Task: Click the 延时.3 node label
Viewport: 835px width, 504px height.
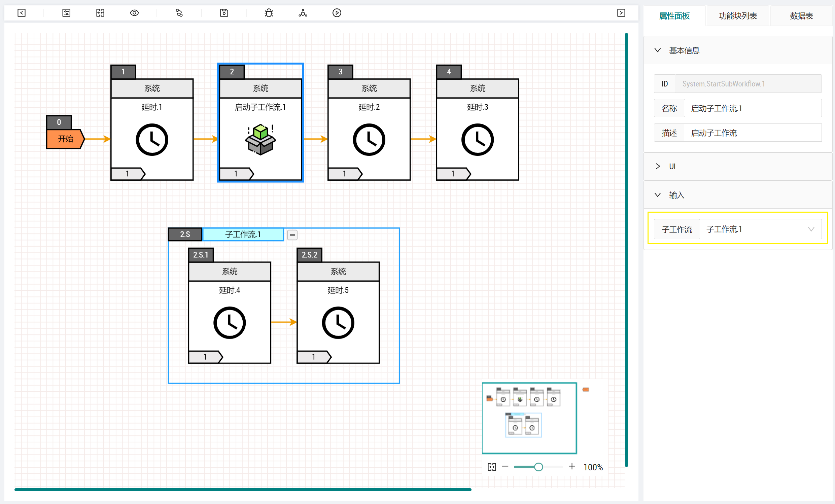Action: coord(478,107)
